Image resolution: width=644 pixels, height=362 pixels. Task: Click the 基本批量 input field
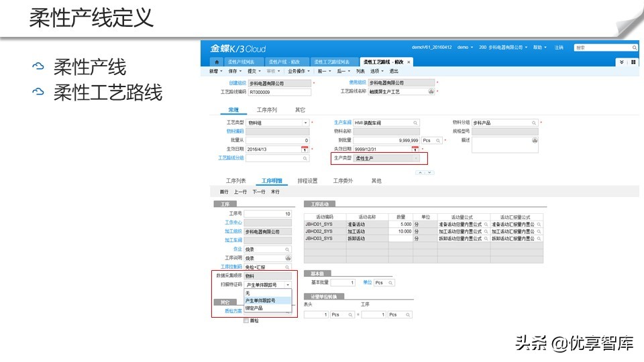[x=343, y=283]
